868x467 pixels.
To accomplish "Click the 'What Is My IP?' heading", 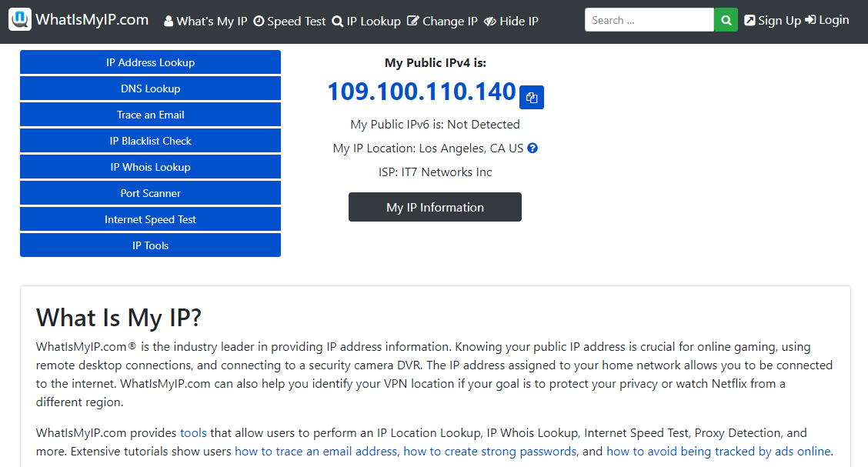I will pos(119,319).
